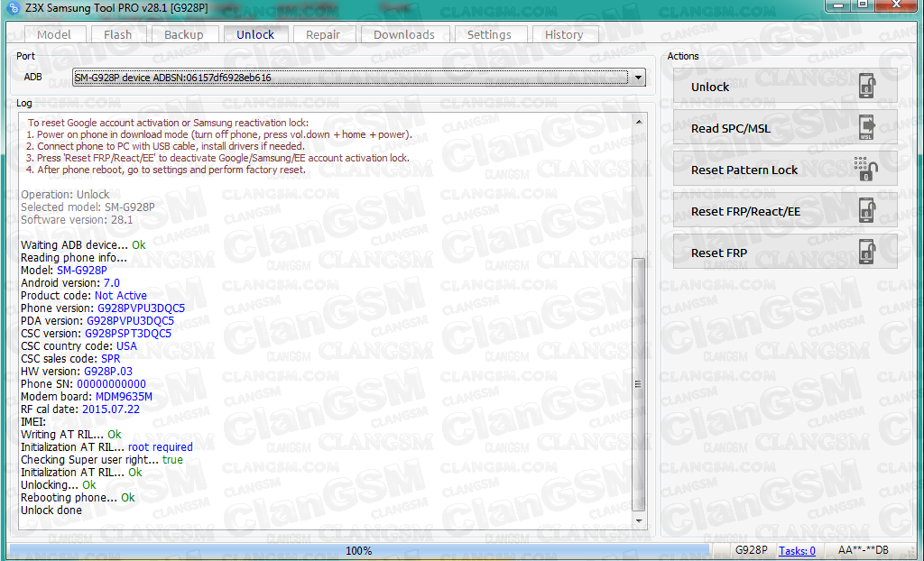The height and width of the screenshot is (561, 924).
Task: Click 'Initialization AT RIL... root required' line
Action: point(106,447)
